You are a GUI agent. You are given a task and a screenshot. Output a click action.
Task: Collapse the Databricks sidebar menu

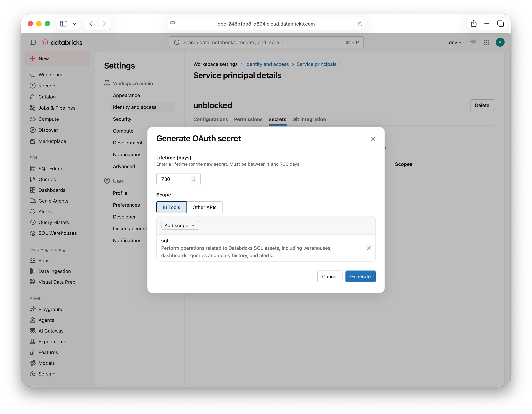click(x=33, y=42)
